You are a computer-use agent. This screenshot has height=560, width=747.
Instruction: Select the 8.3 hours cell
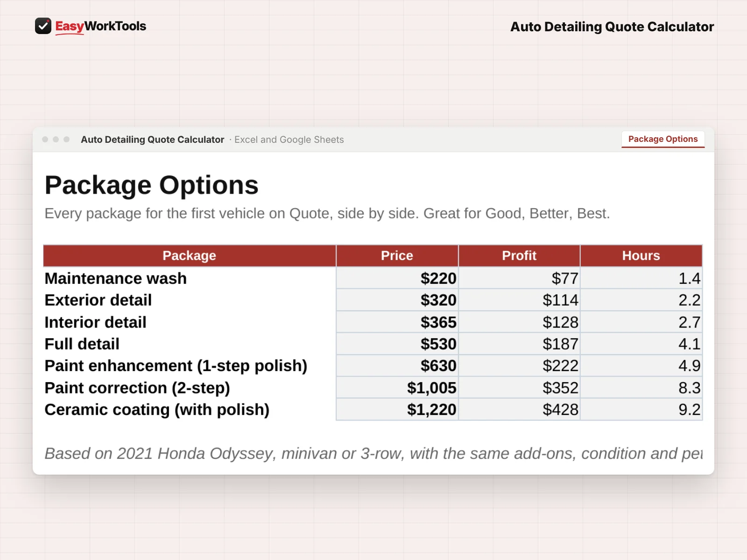coord(641,388)
